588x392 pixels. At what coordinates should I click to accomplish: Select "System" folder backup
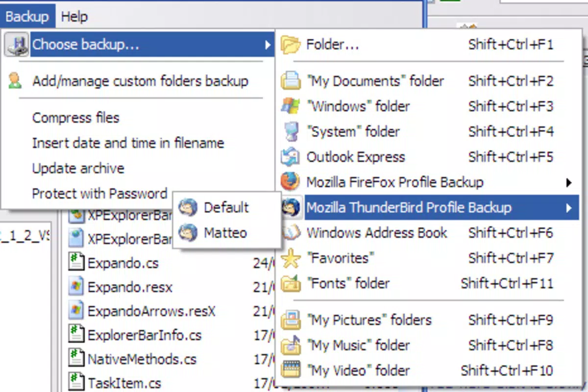(353, 132)
